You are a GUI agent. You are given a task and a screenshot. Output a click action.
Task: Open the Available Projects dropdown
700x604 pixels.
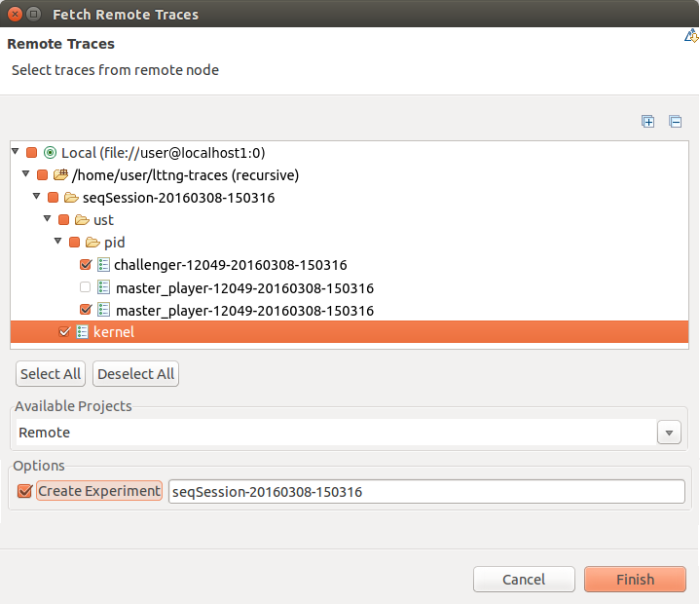pos(669,433)
